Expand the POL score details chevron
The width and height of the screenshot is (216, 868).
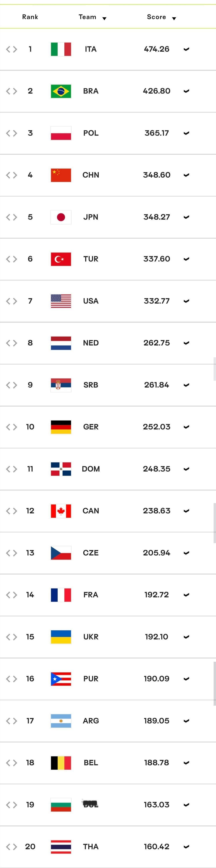click(186, 133)
